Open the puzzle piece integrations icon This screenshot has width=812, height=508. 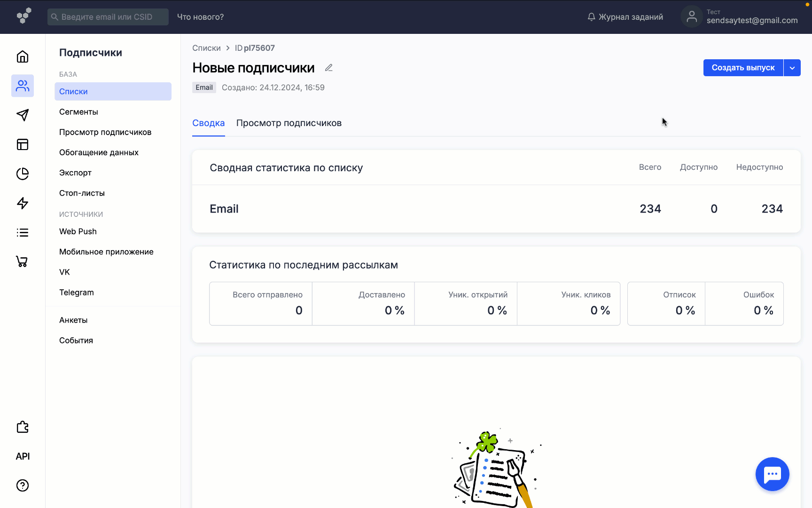[23, 427]
